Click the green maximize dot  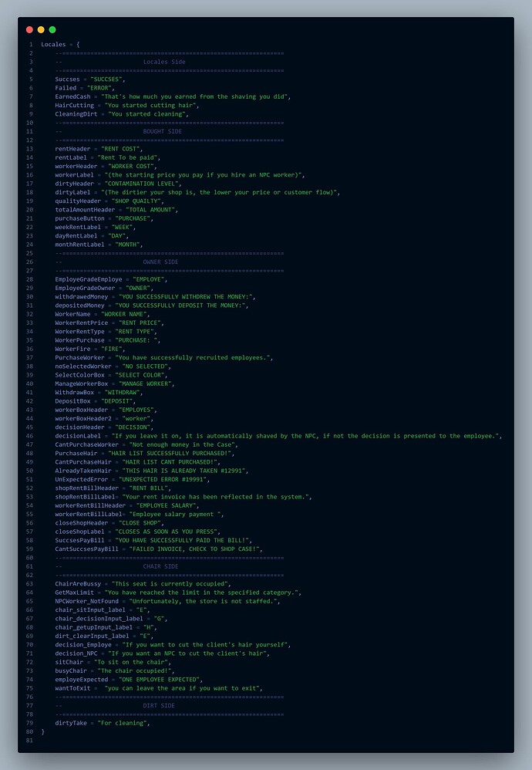click(x=52, y=30)
